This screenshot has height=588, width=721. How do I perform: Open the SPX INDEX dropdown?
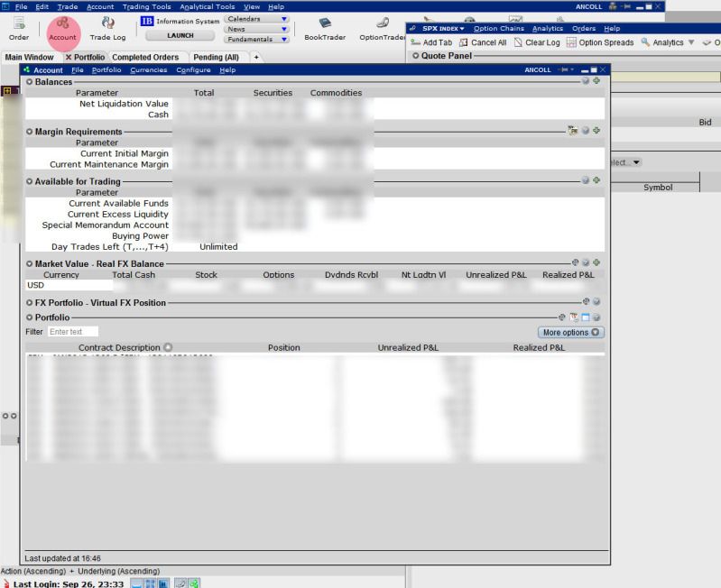pos(443,29)
